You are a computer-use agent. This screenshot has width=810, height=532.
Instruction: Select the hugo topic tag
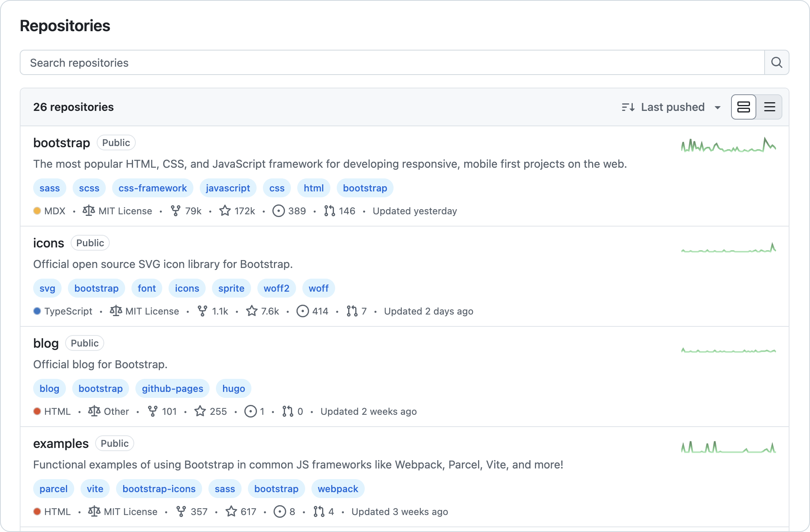coord(234,388)
